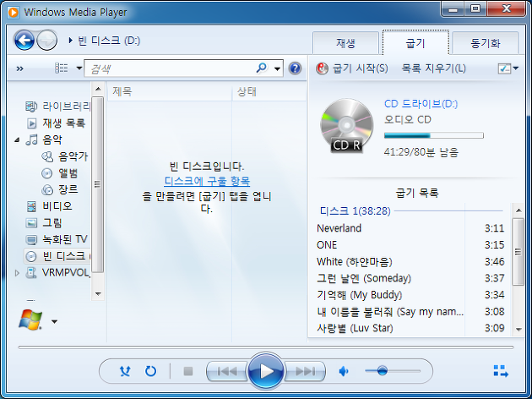Select the Neverland track
532x399 pixels.
pos(410,228)
